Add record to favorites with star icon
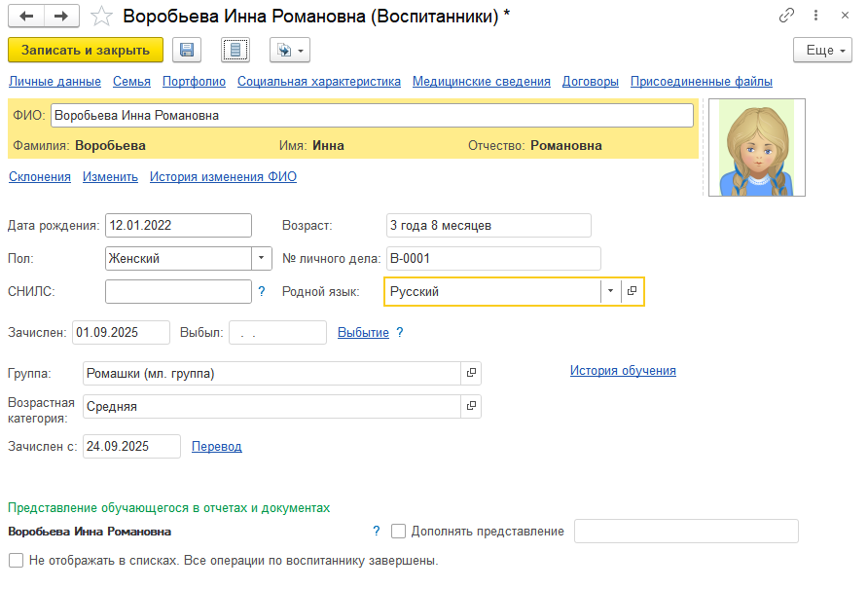This screenshot has width=868, height=589. (100, 17)
